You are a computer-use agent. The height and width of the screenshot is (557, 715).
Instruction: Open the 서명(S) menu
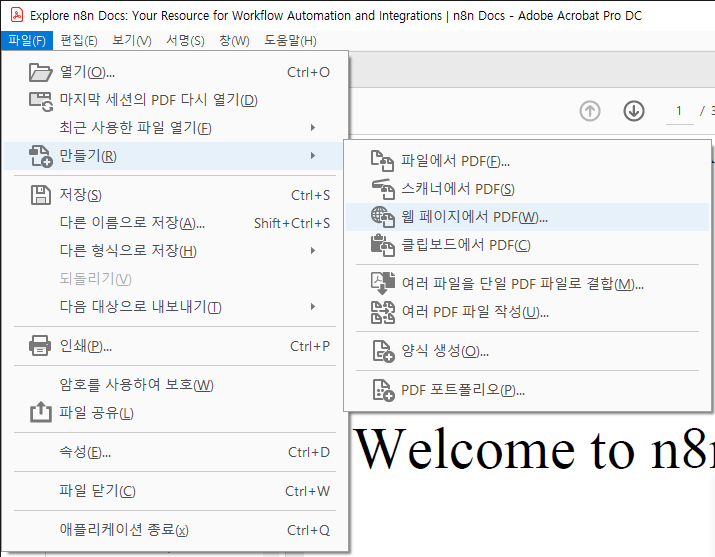point(185,41)
